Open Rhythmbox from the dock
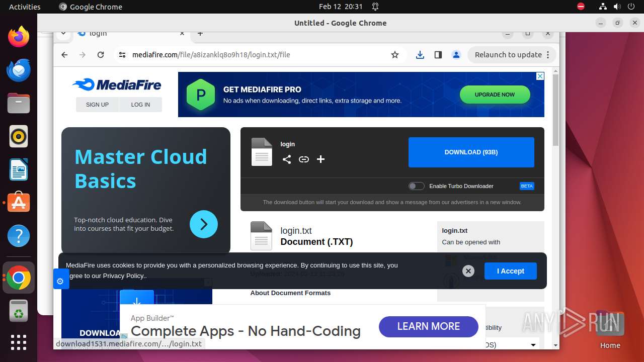Viewport: 644px width, 362px height. click(19, 136)
